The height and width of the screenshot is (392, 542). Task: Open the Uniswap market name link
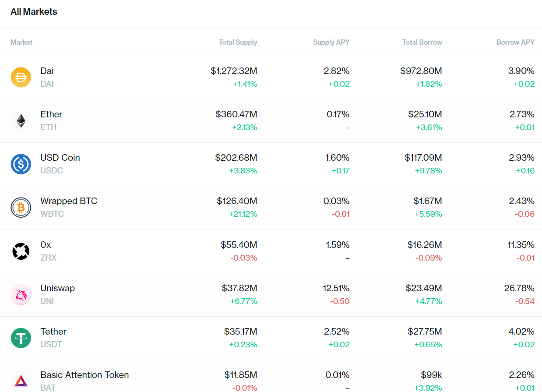(x=58, y=288)
